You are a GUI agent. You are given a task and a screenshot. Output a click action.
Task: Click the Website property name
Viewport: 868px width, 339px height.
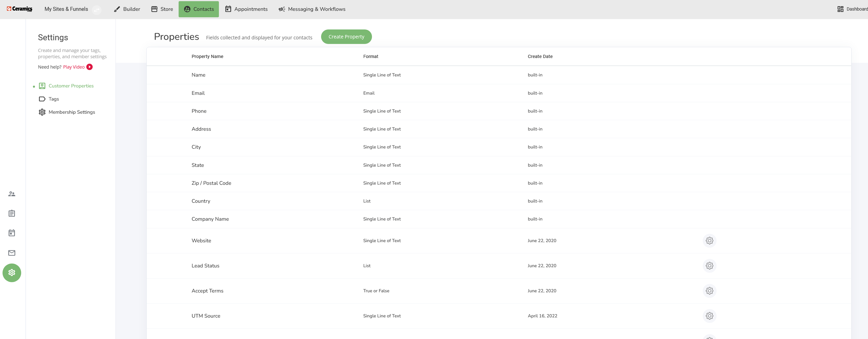point(201,240)
